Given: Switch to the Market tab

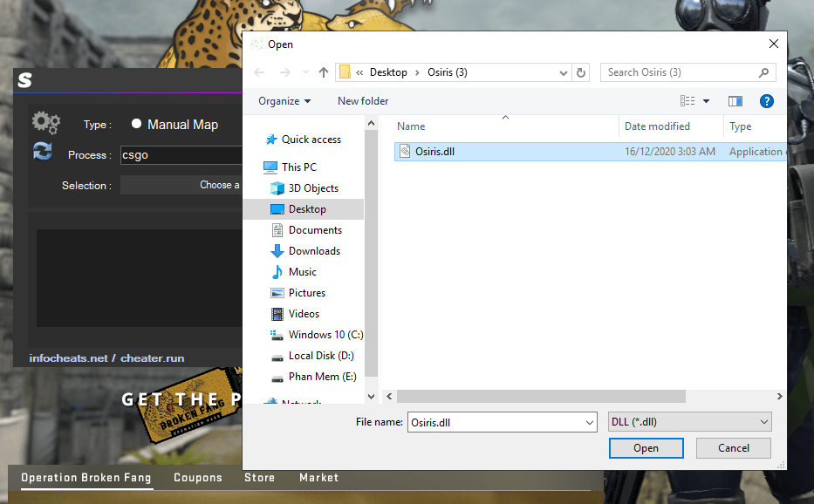Looking at the screenshot, I should tap(318, 478).
